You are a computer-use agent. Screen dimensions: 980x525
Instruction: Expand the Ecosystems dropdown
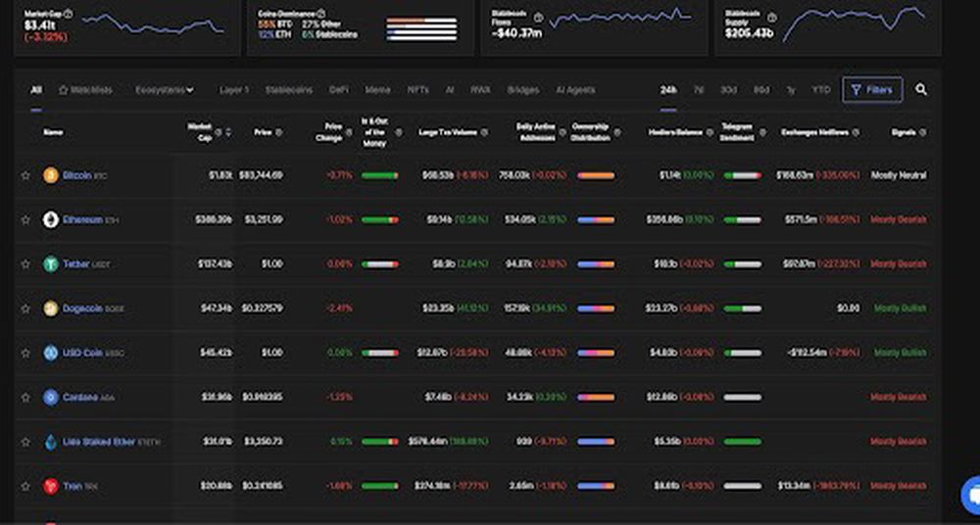[x=165, y=90]
